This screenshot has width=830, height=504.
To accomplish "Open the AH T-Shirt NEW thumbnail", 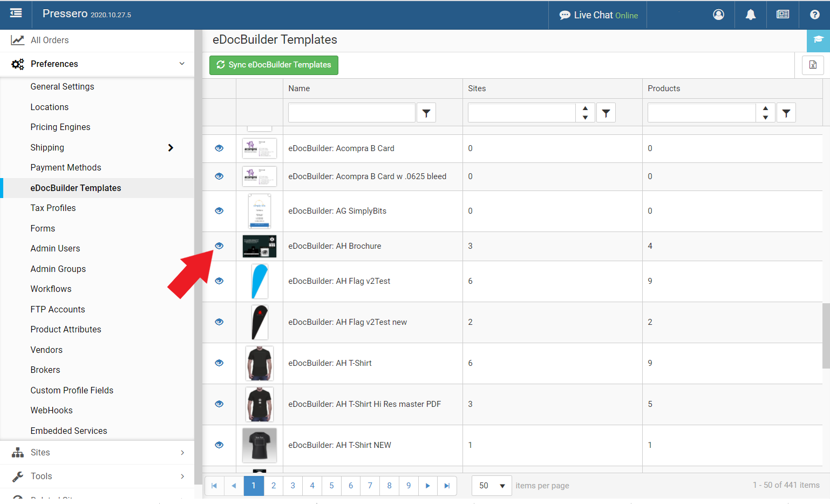I will pos(260,445).
